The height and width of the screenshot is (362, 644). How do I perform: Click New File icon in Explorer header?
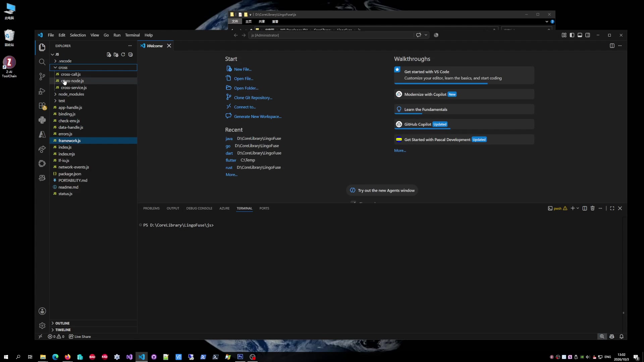coord(109,54)
